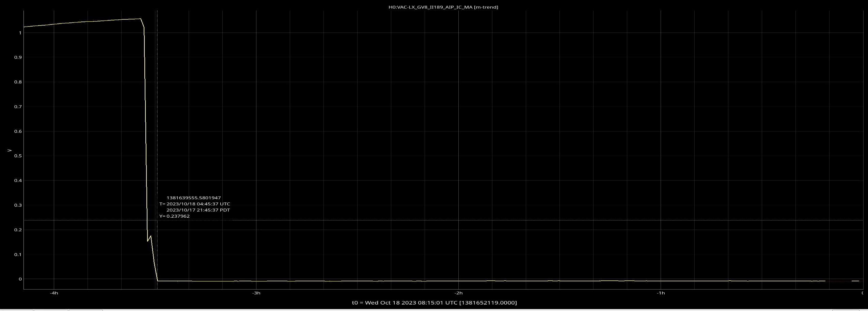
Task: Click the y-axis tick label 1
Action: [x=20, y=33]
